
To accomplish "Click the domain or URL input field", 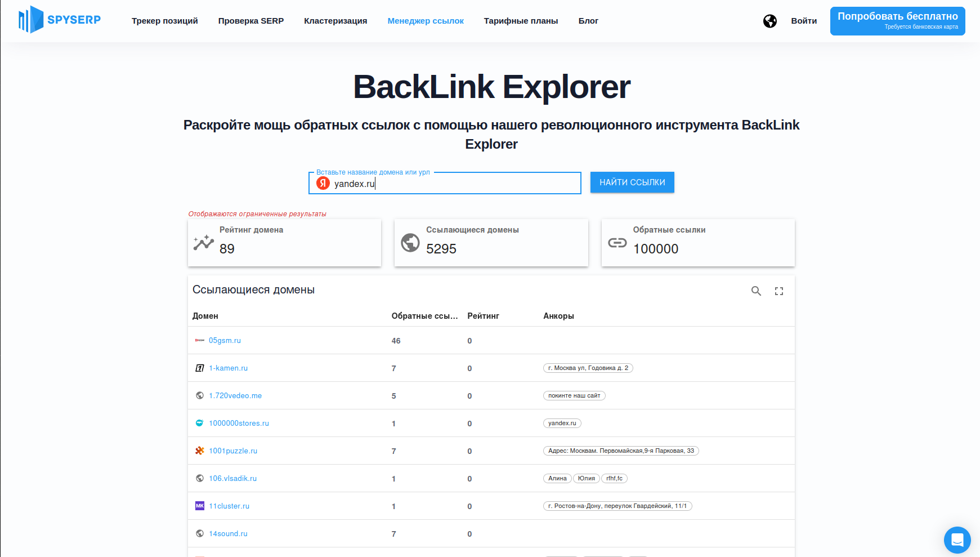I will [450, 184].
